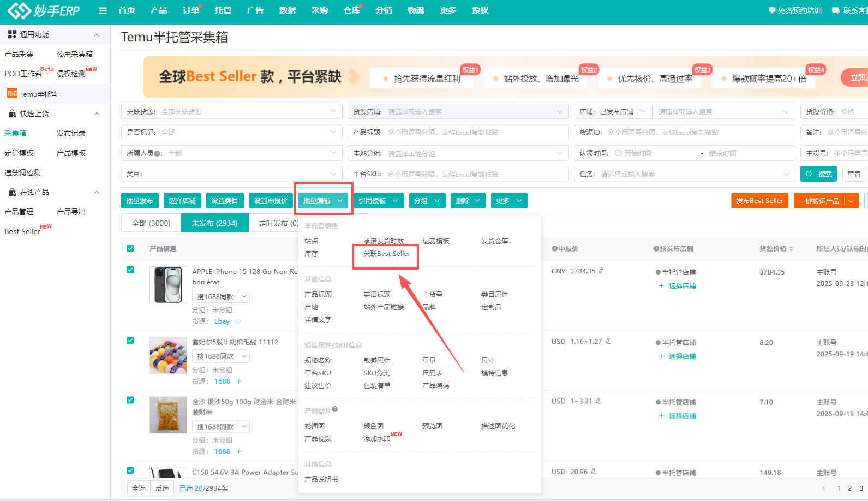
Task: Click the 平台SKU input field
Action: click(458, 174)
